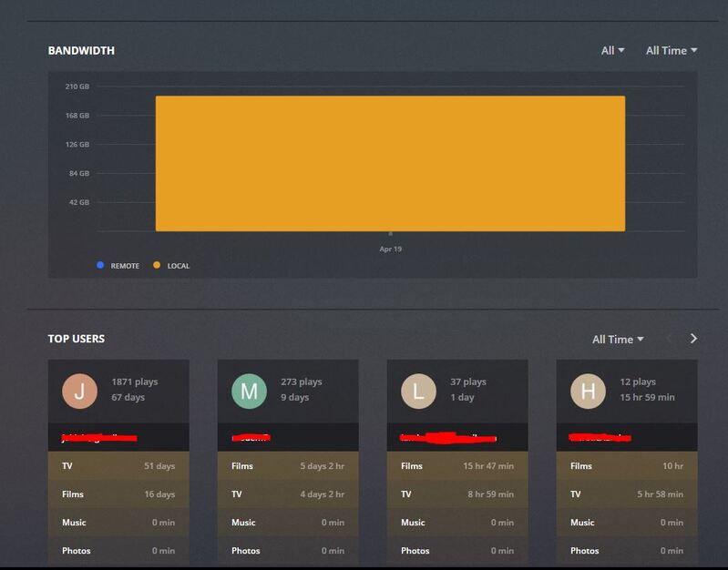
Task: Open the bandwidth 'All' filter dropdown
Action: point(612,51)
